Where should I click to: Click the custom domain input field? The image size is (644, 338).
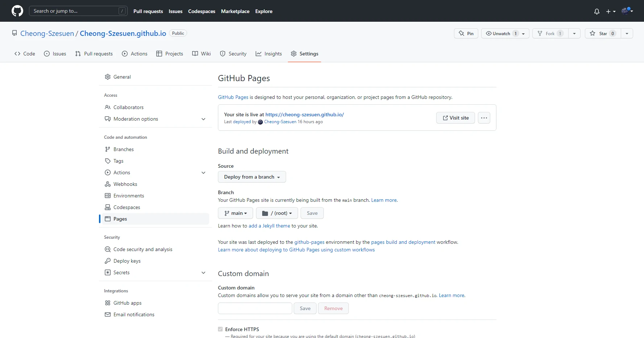click(x=255, y=308)
